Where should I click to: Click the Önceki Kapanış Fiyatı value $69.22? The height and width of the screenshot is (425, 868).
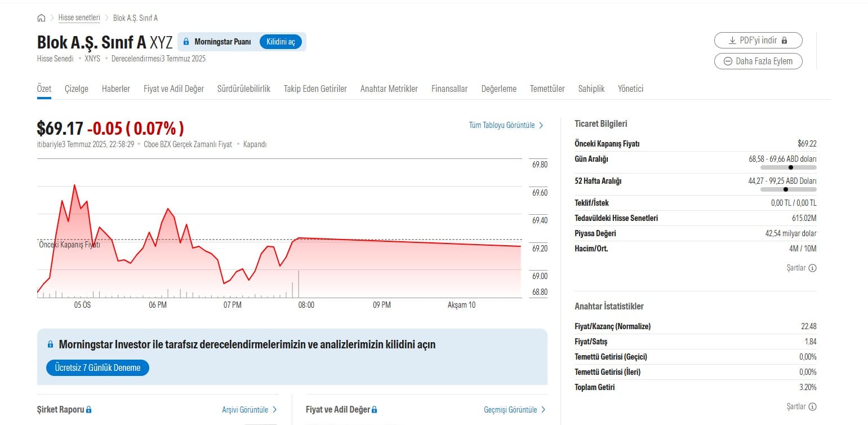(807, 144)
